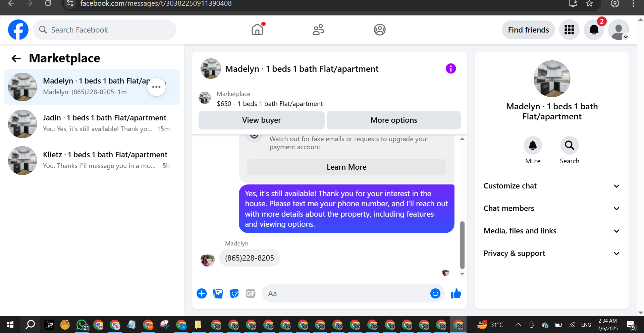Screen dimensions: 644x333
Task: Click the Find friends button
Action: [x=528, y=30]
